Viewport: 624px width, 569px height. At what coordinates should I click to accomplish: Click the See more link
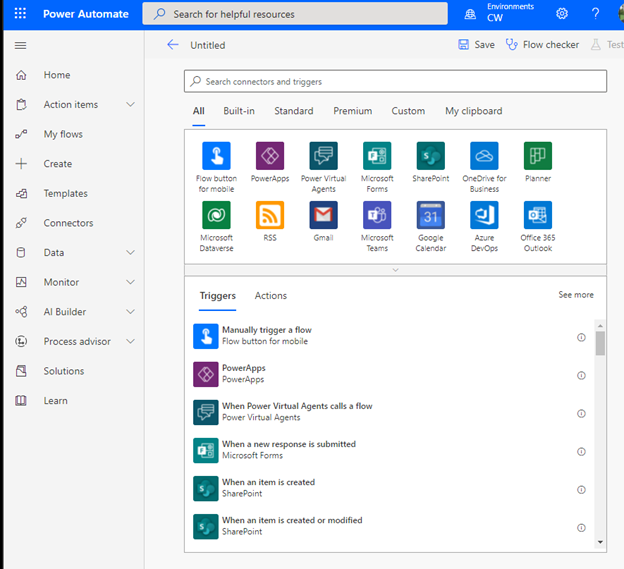point(575,295)
